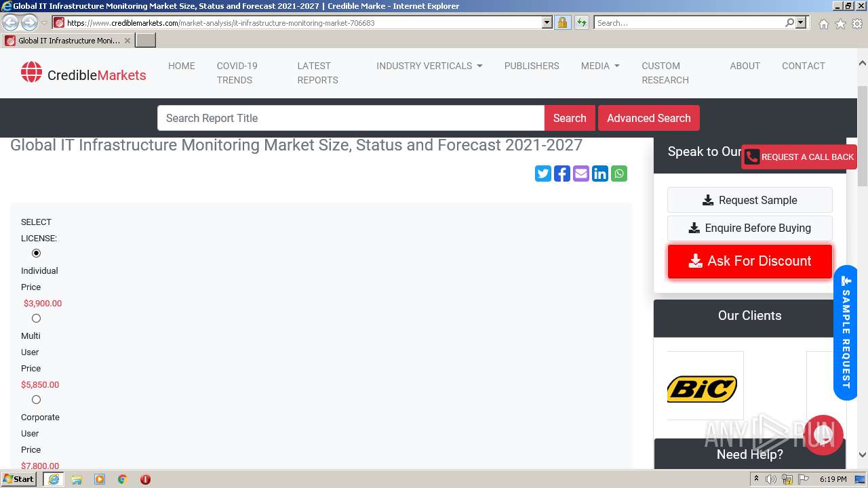Open Latest Reports menu item
This screenshot has width=868, height=488.
(317, 73)
